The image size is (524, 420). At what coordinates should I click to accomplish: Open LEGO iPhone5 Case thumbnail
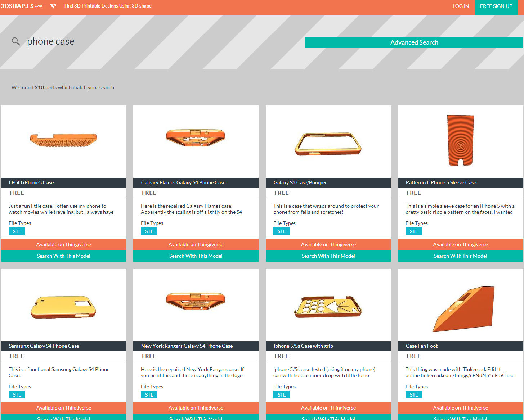tap(64, 141)
